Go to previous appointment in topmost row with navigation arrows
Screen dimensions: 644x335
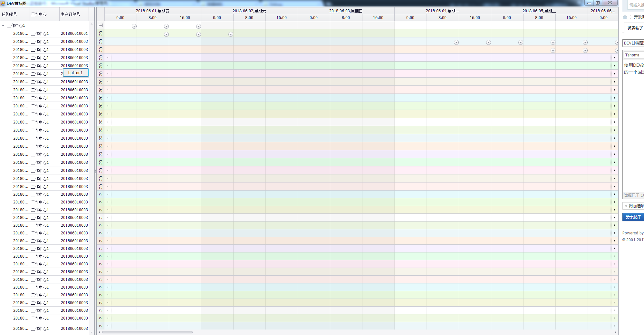[108, 58]
